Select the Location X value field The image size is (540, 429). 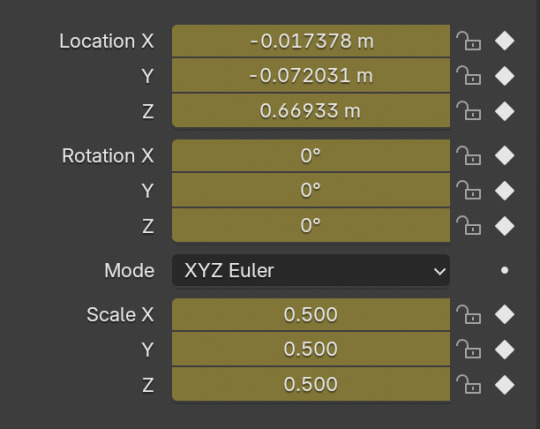pyautogui.click(x=311, y=41)
